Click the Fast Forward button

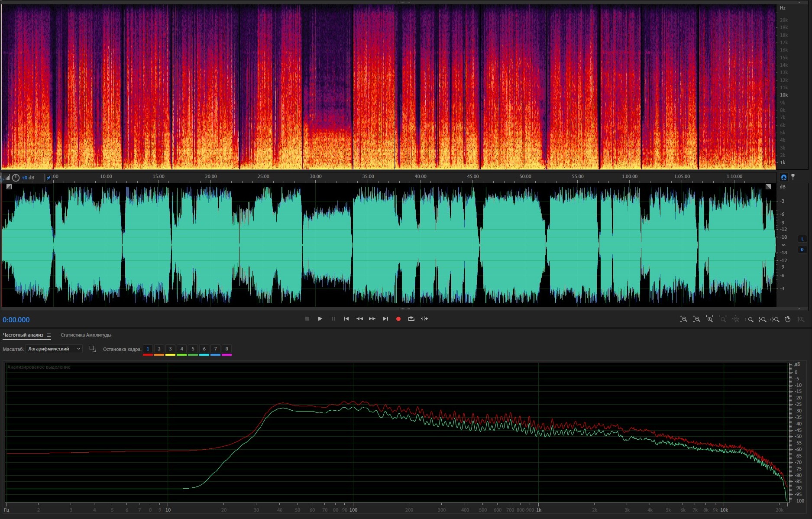click(372, 319)
